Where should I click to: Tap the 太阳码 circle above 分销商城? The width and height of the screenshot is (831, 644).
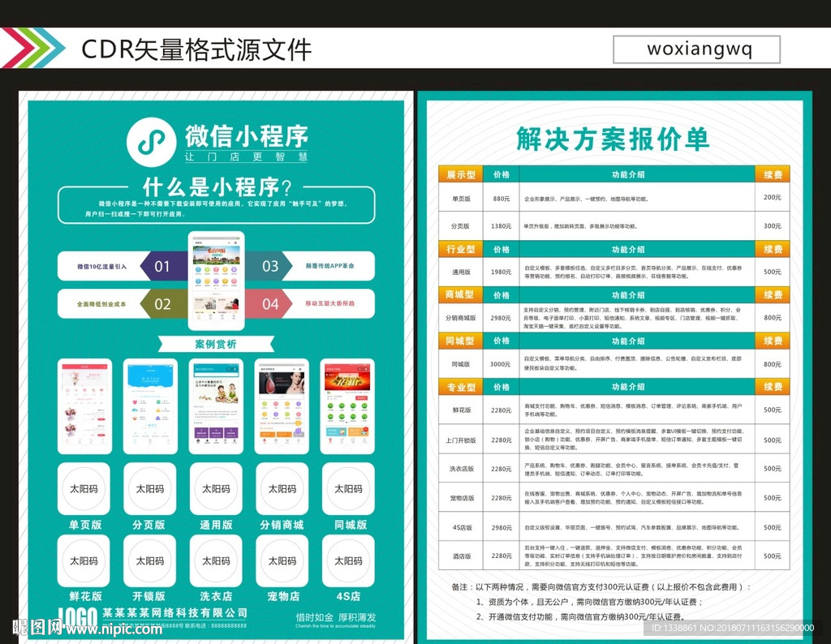(282, 489)
